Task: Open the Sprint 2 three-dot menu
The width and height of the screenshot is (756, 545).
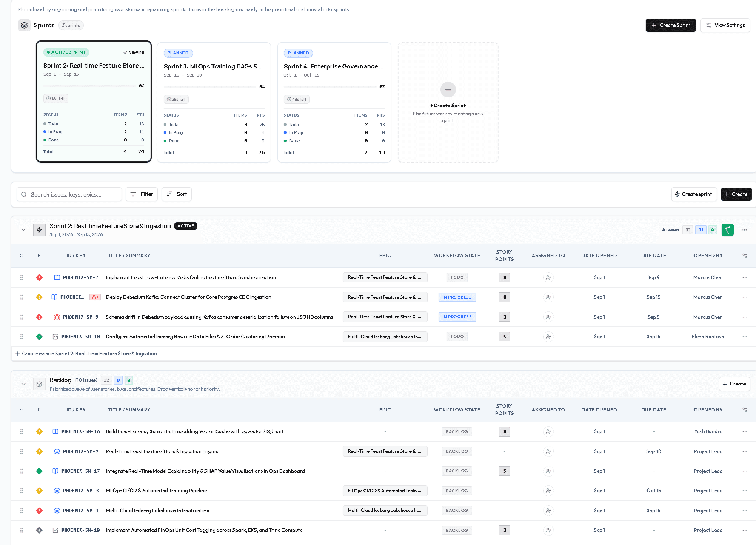Action: click(744, 230)
